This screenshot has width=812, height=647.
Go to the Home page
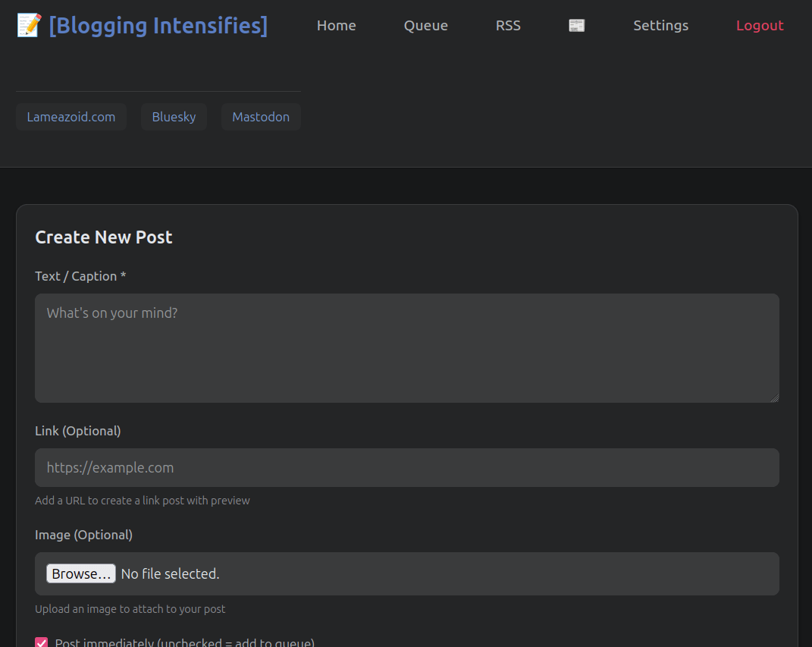[x=336, y=26]
